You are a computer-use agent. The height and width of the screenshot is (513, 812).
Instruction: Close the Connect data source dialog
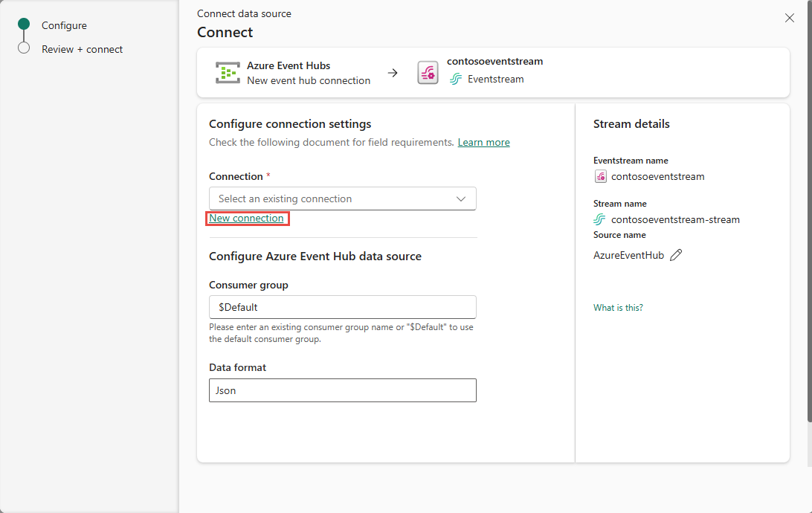click(789, 18)
